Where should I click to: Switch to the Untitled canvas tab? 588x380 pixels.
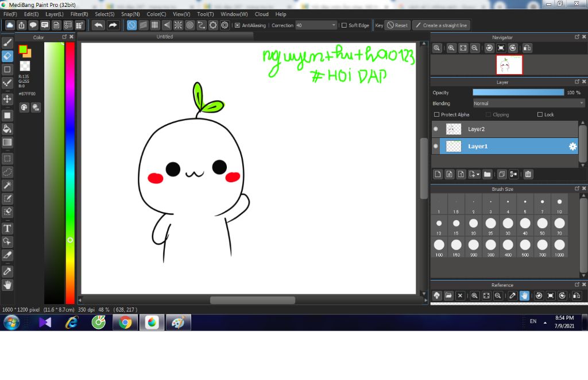coord(165,36)
